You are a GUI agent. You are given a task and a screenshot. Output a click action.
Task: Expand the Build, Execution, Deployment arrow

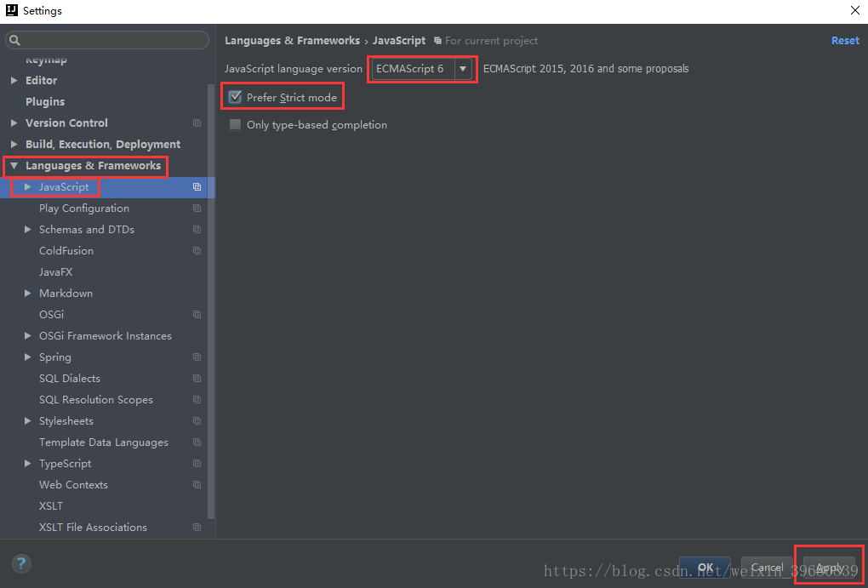(14, 144)
